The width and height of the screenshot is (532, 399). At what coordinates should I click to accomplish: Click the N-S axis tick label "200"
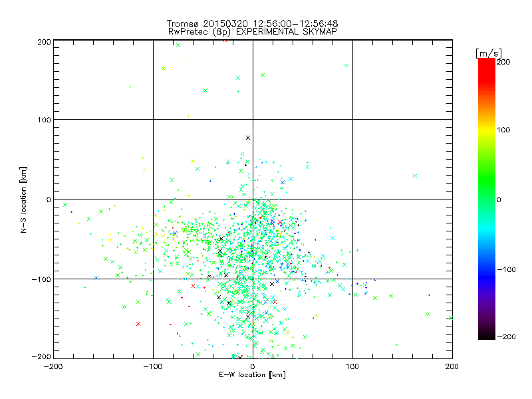[44, 42]
